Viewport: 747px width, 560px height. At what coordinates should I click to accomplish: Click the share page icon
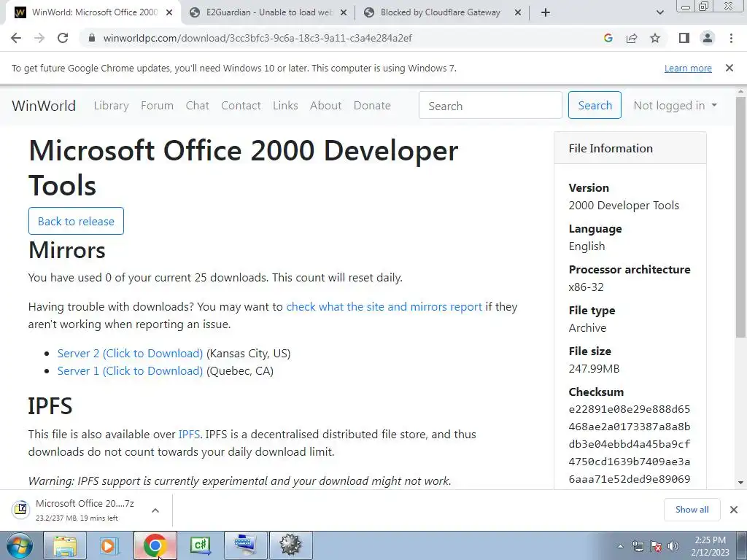click(632, 38)
